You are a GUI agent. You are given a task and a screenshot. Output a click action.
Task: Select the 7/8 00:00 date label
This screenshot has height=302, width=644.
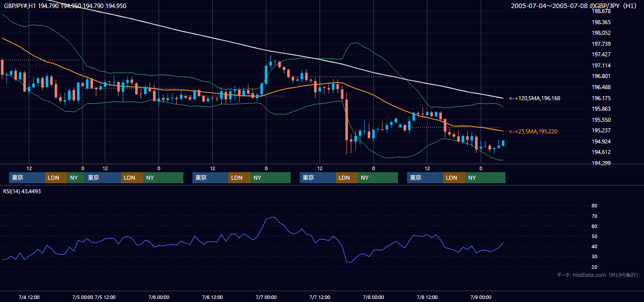(x=373, y=297)
